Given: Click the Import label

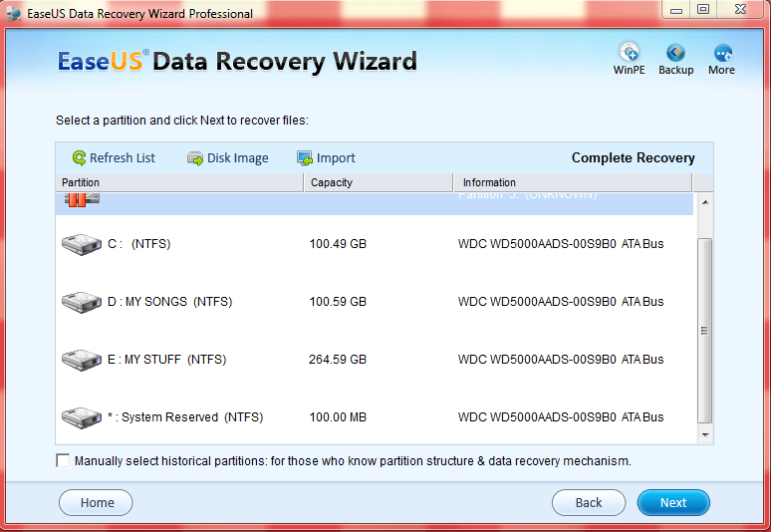Looking at the screenshot, I should (336, 157).
